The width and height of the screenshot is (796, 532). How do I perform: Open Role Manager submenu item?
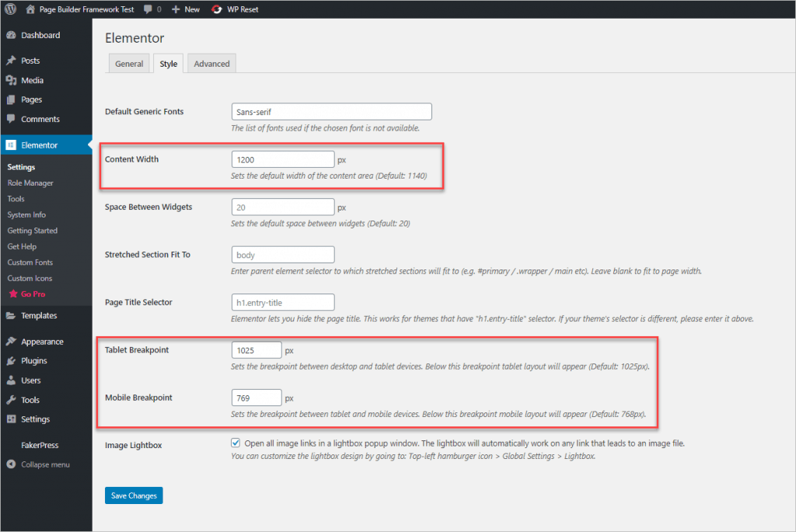(30, 183)
